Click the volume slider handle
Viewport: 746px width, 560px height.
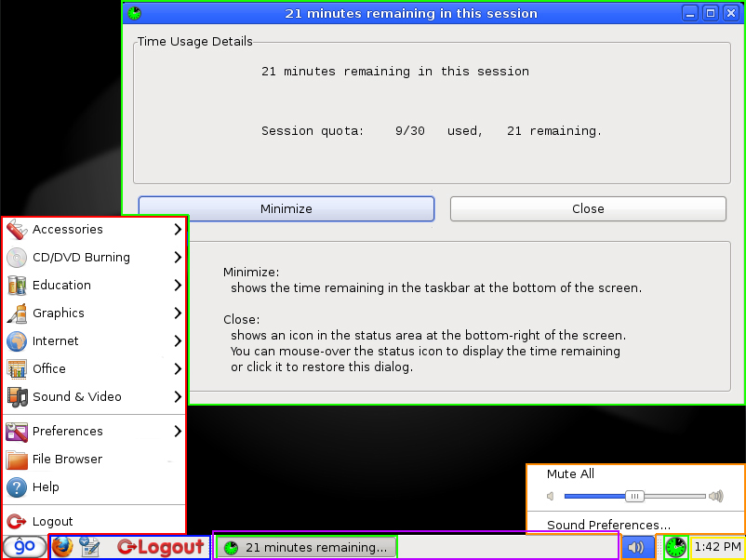pos(634,496)
